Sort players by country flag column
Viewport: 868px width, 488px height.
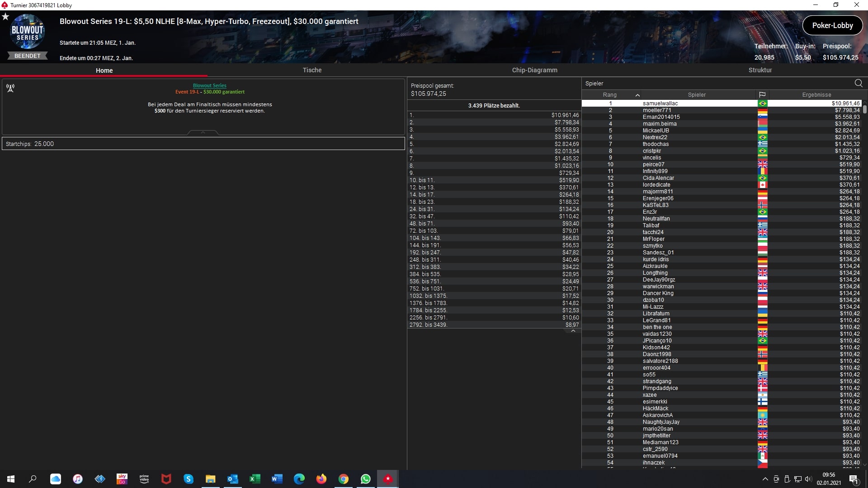762,94
